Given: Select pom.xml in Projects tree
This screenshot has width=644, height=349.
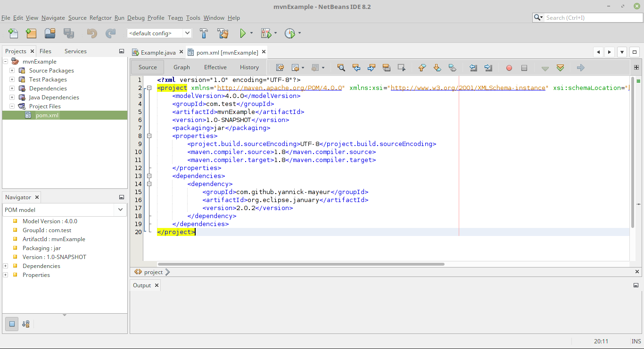Looking at the screenshot, I should coord(47,115).
